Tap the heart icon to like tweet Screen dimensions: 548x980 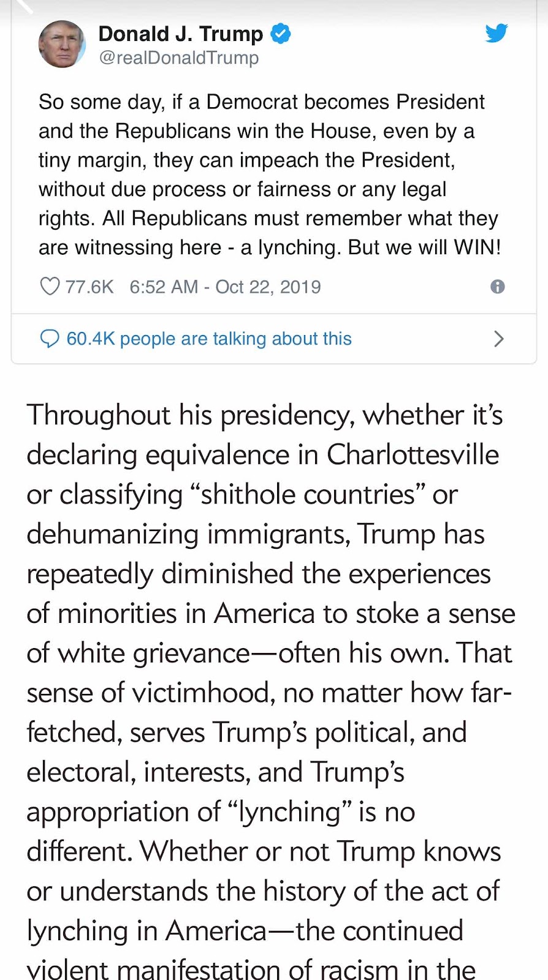point(50,286)
